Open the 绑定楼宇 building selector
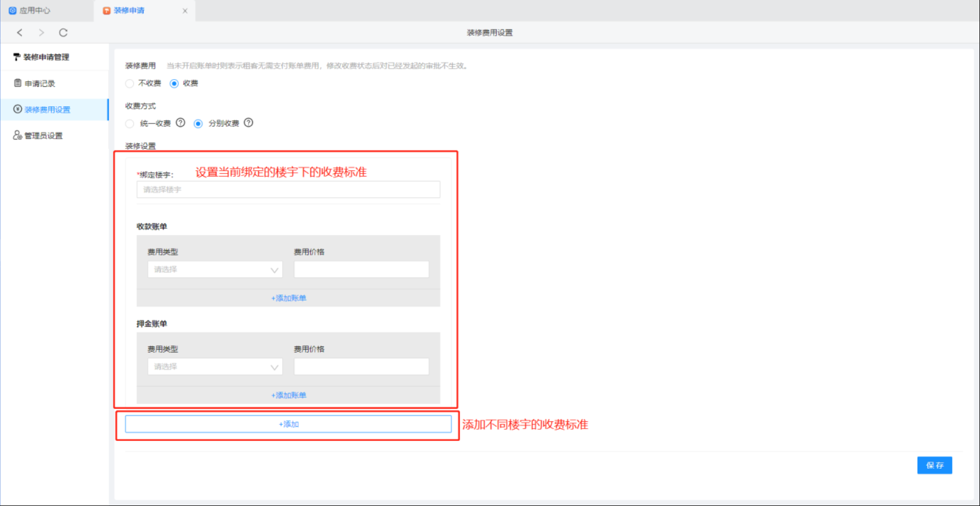980x506 pixels. [x=288, y=190]
